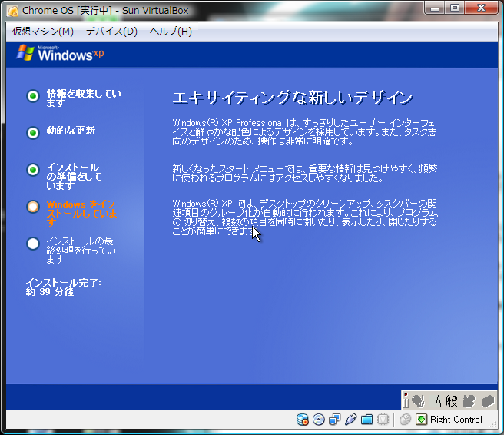Select the '情報を収集しています' step indicator

click(33, 96)
